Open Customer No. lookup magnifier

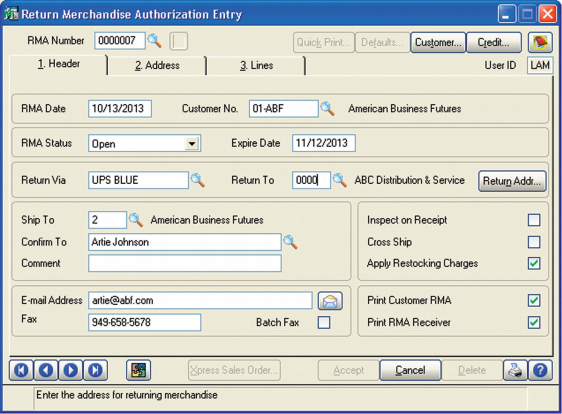(x=327, y=109)
